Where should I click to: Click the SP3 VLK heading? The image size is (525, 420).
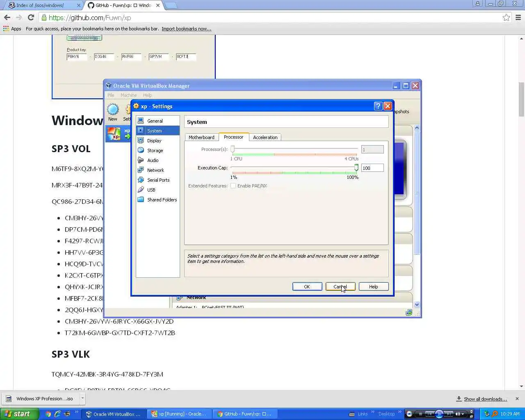coord(71,354)
